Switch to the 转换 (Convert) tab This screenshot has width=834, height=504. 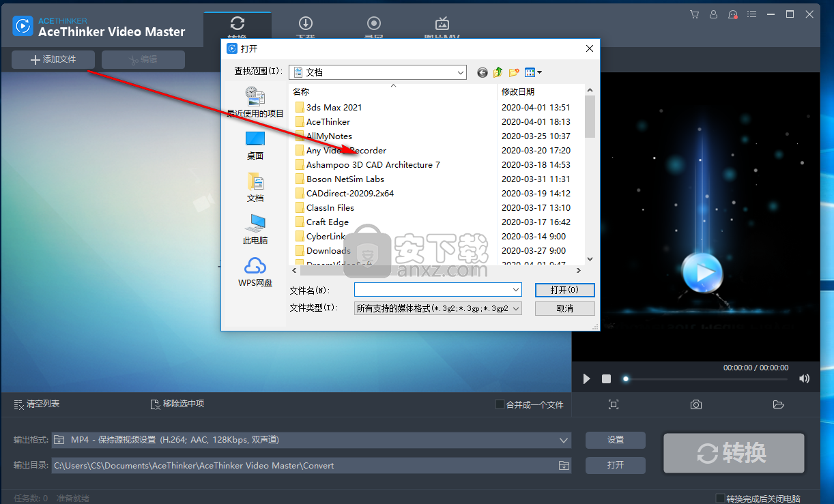tap(238, 29)
